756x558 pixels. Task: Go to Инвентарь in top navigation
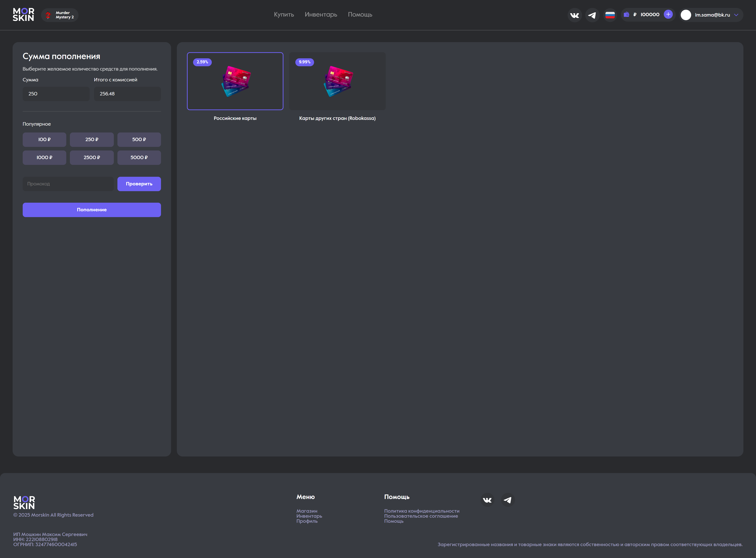coord(321,15)
